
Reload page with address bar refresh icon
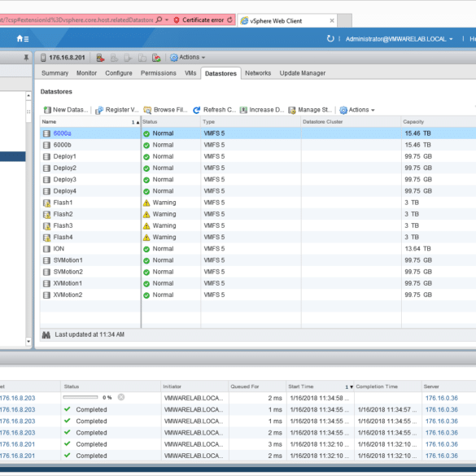point(229,20)
